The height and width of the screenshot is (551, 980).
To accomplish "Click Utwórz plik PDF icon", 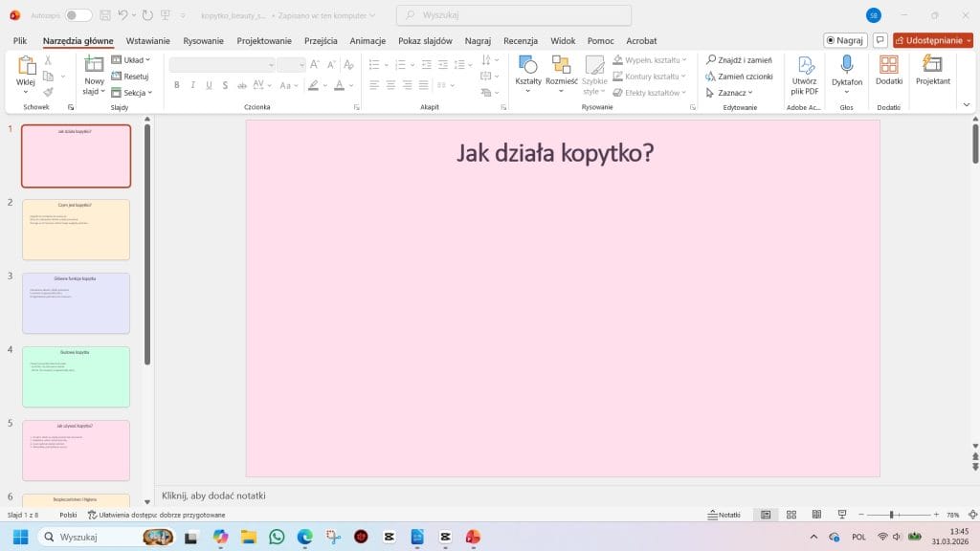I will [805, 65].
